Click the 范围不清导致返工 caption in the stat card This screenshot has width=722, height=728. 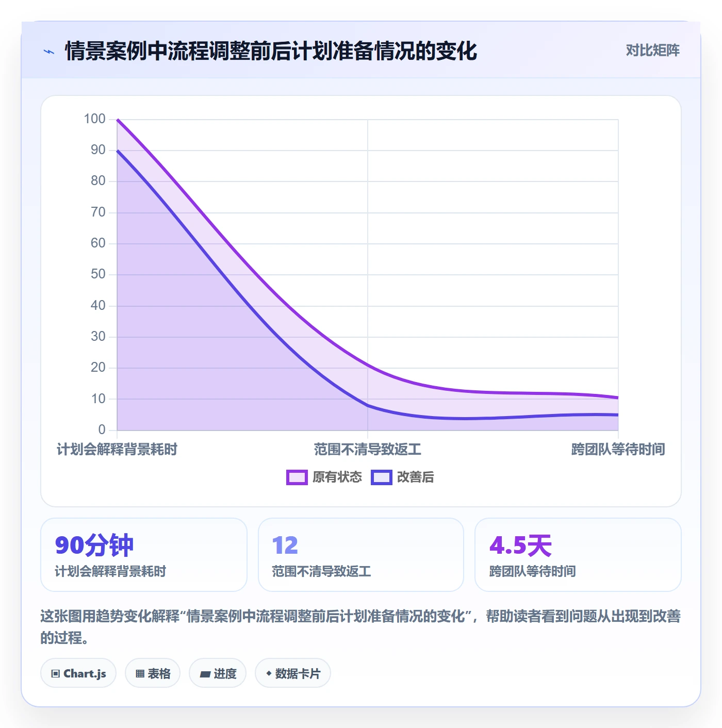[322, 571]
